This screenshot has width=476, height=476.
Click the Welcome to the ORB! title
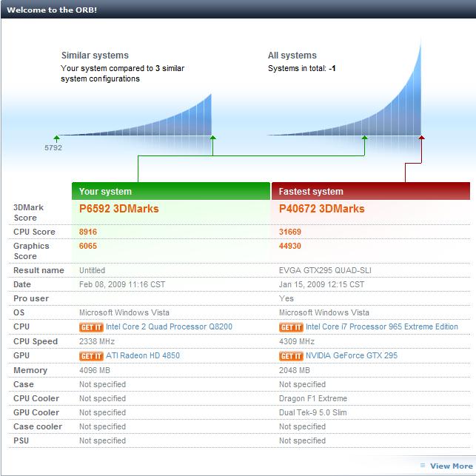pos(52,10)
